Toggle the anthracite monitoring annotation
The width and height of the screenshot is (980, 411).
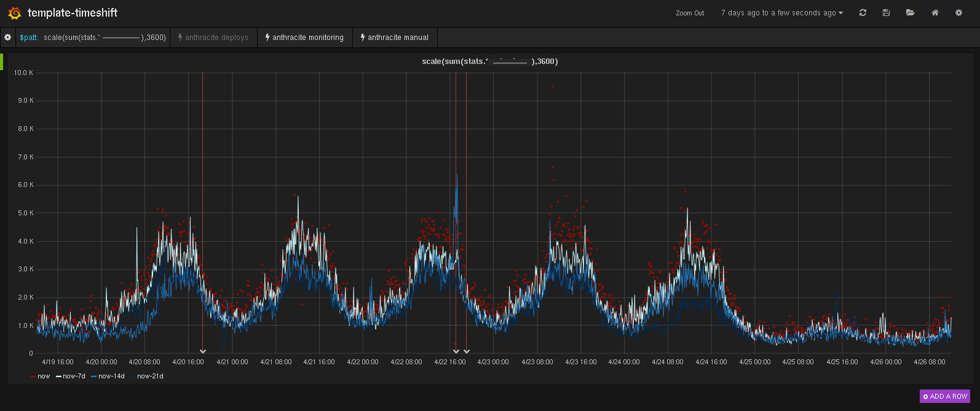pyautogui.click(x=304, y=38)
